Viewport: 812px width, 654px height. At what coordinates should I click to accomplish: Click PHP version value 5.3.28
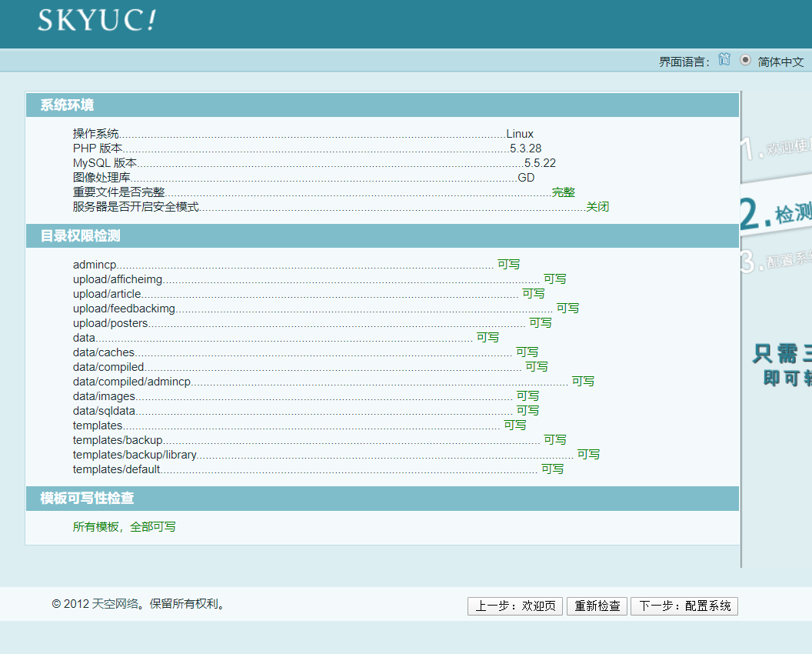pos(526,148)
